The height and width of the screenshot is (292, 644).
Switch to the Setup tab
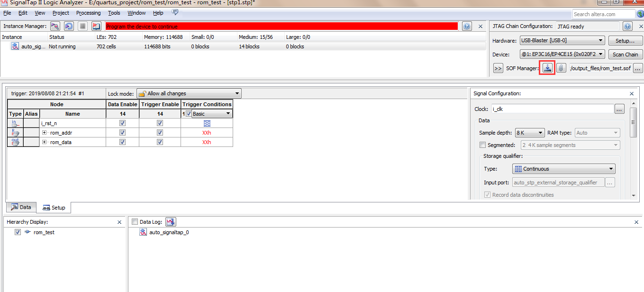[x=54, y=207]
